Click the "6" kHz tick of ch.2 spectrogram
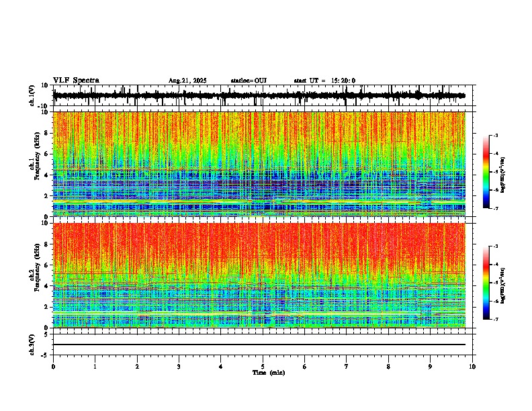This screenshot has width=532, height=411. [47, 265]
